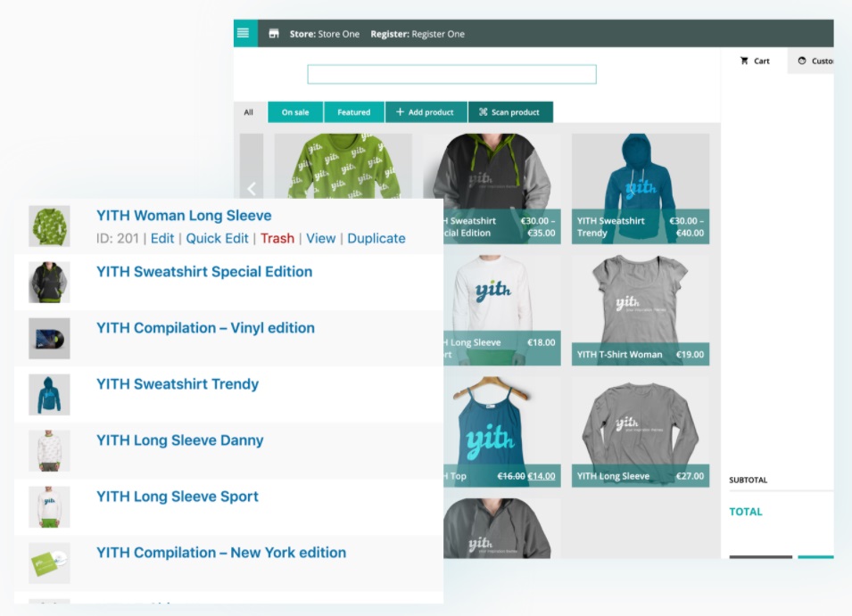852x616 pixels.
Task: Click the ID: 201 text
Action: [x=118, y=238]
